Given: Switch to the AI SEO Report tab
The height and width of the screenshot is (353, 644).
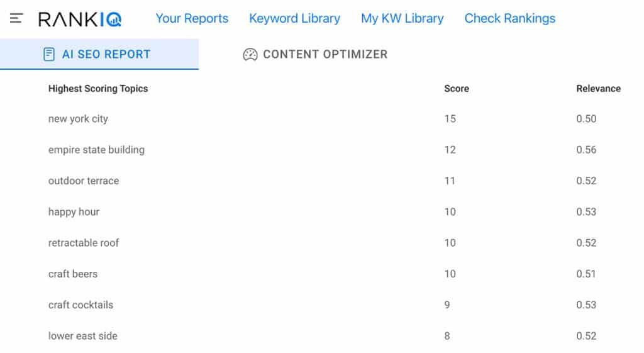Looking at the screenshot, I should click(x=99, y=54).
